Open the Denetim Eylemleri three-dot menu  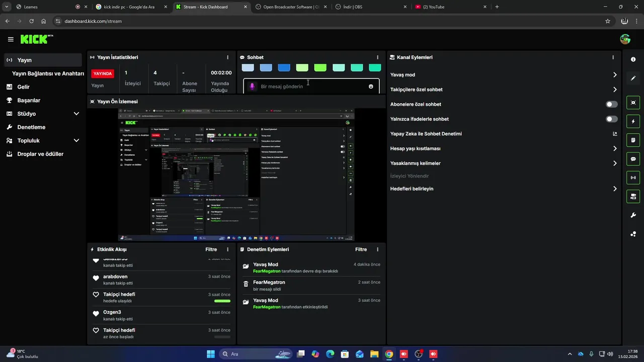click(377, 249)
